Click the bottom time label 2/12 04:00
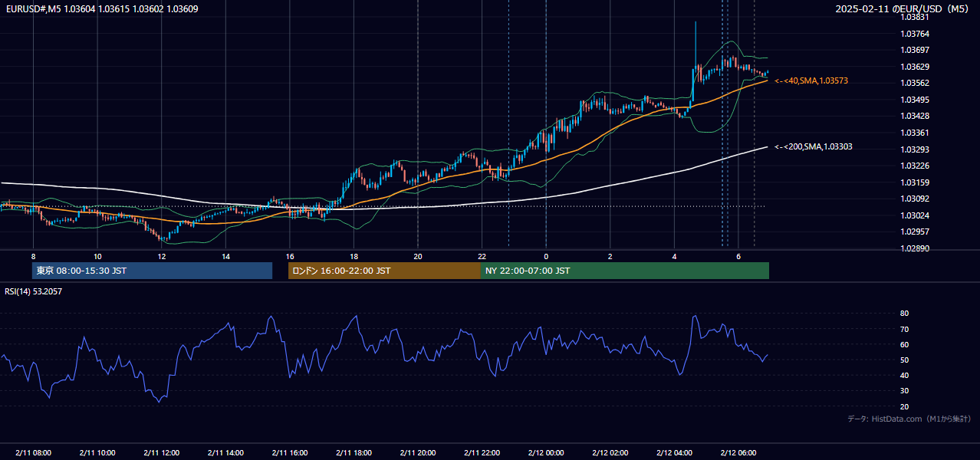Image resolution: width=980 pixels, height=460 pixels. (674, 453)
